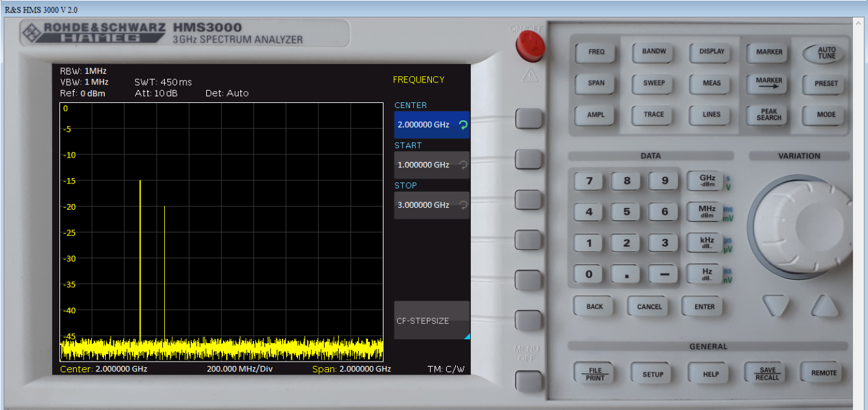Click the MARKER arrow key
The height and width of the screenshot is (410, 868).
click(x=769, y=83)
